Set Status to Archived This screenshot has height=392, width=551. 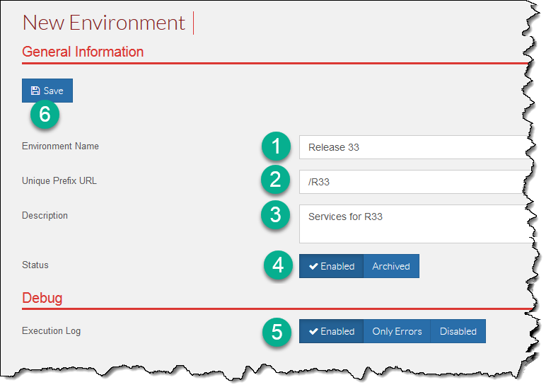click(391, 266)
